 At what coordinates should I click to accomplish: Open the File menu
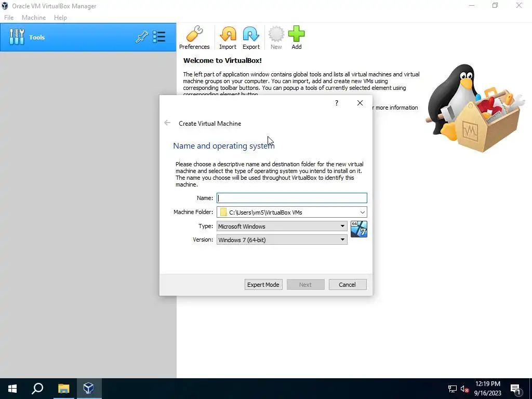9,18
